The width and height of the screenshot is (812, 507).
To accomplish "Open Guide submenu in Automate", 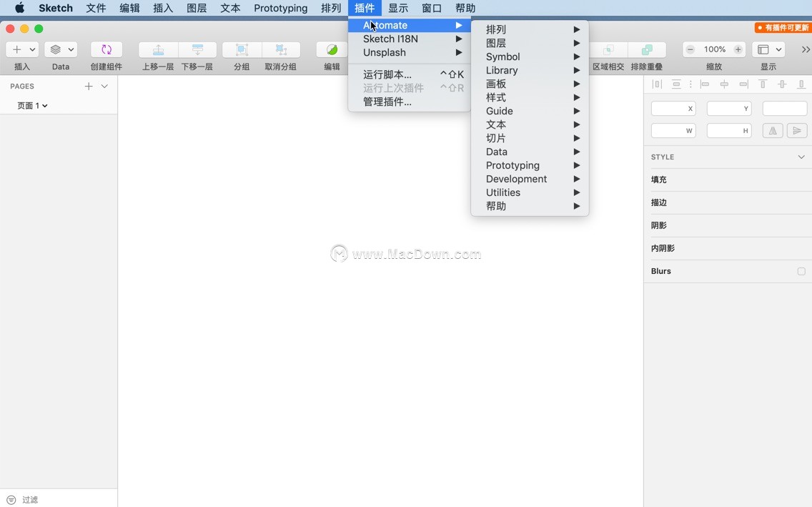I will click(x=529, y=111).
